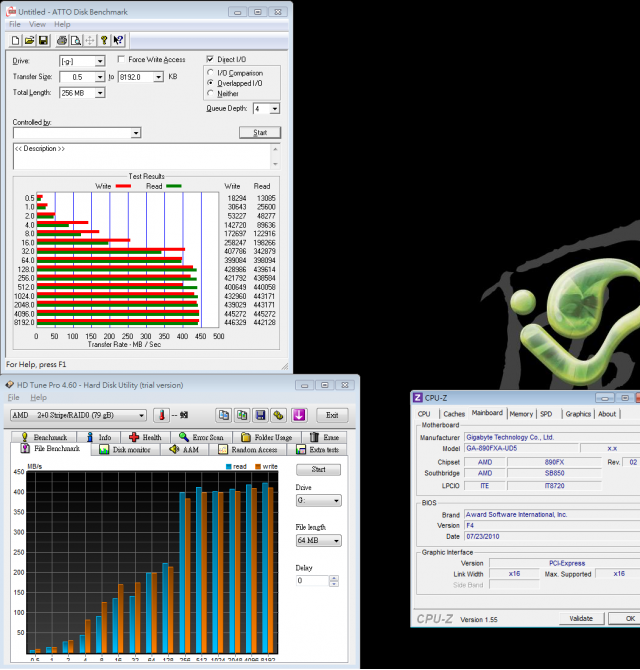Open the Graphics tab in CPU-Z
This screenshot has width=640, height=670.
click(578, 414)
